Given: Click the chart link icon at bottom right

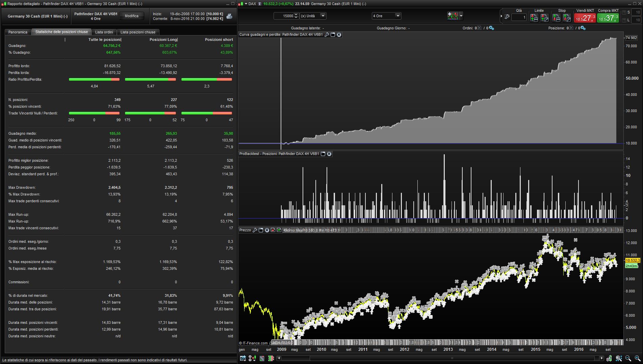Looking at the screenshot, I should click(609, 358).
